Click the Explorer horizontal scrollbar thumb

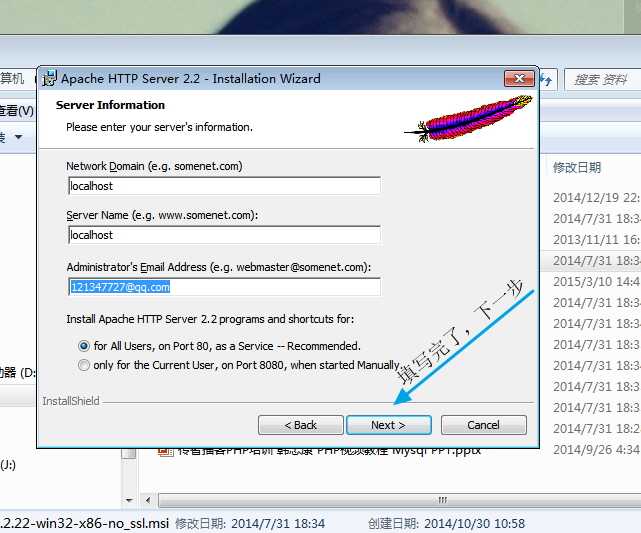[x=400, y=500]
